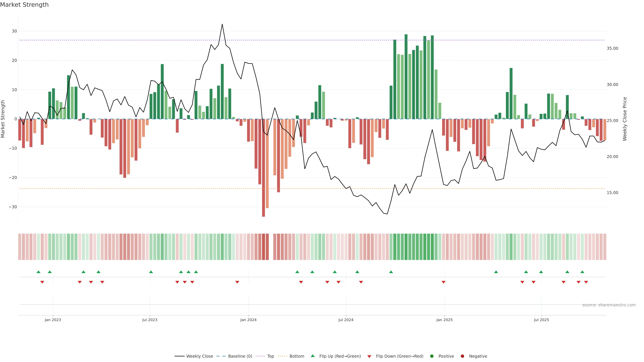Click the flip-up triangle at Jul 2023
Screen dimensions: 644x362
coord(151,272)
